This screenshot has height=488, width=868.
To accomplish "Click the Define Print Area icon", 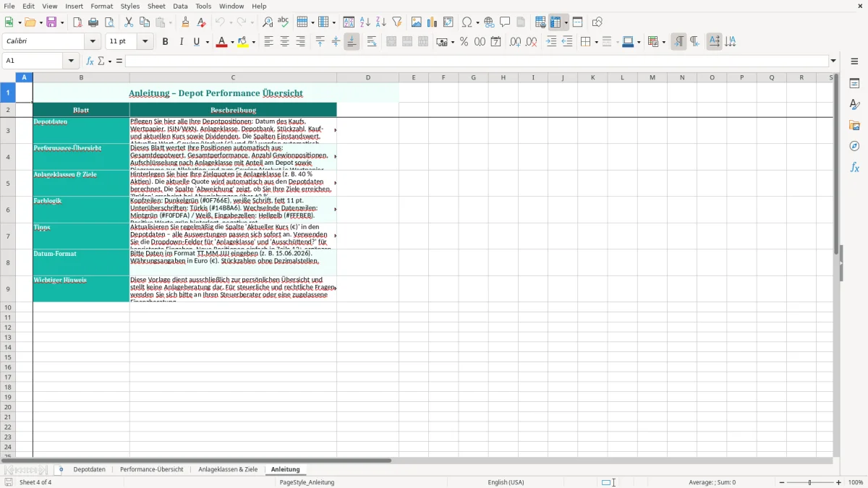I will coord(540,22).
